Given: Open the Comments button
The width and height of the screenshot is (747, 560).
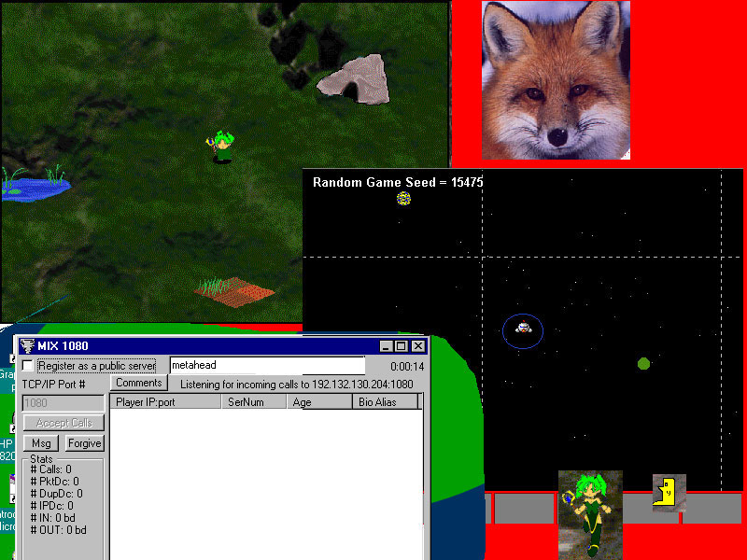Looking at the screenshot, I should [x=138, y=383].
